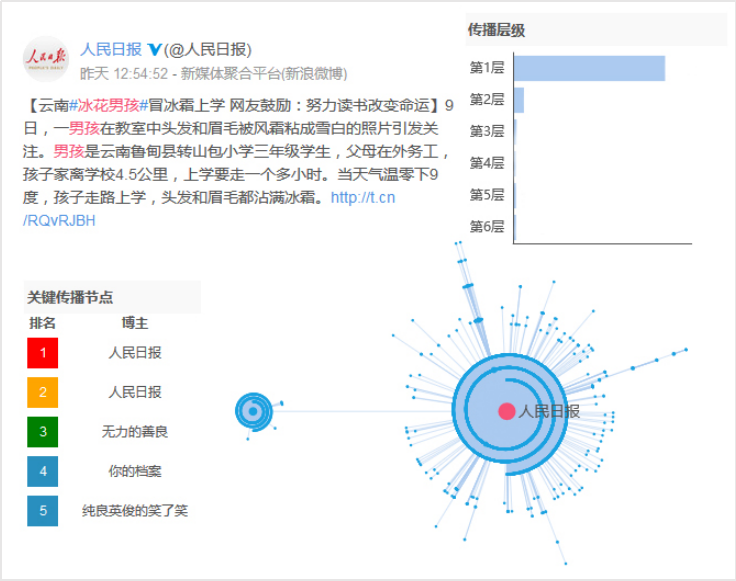Click the 第6层 axis label
Screen dimensions: 736x581
[487, 227]
